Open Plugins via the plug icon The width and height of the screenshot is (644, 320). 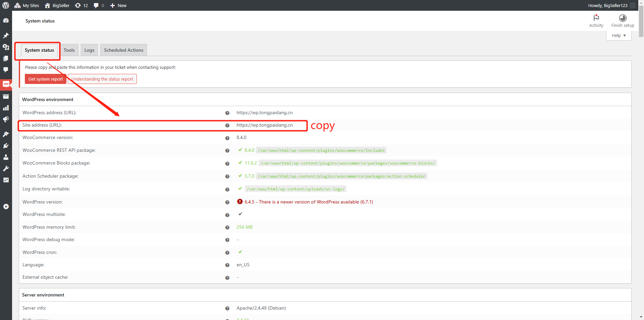click(6, 146)
